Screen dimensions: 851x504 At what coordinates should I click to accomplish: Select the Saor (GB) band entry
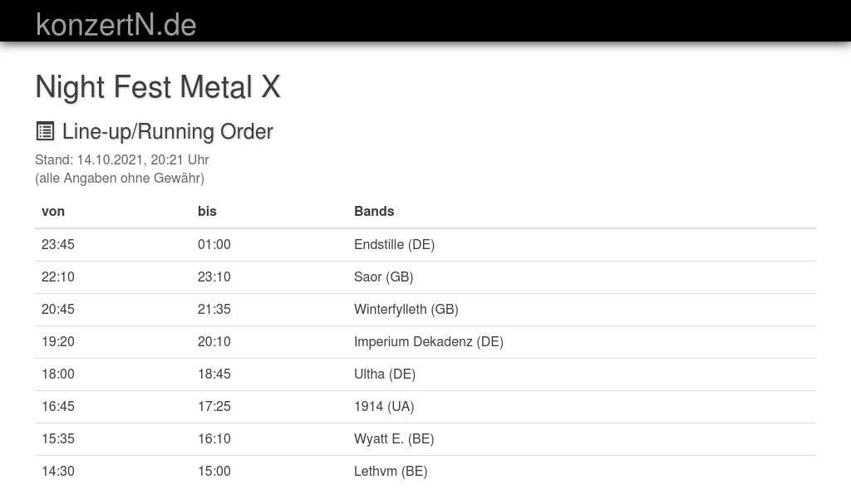point(383,276)
